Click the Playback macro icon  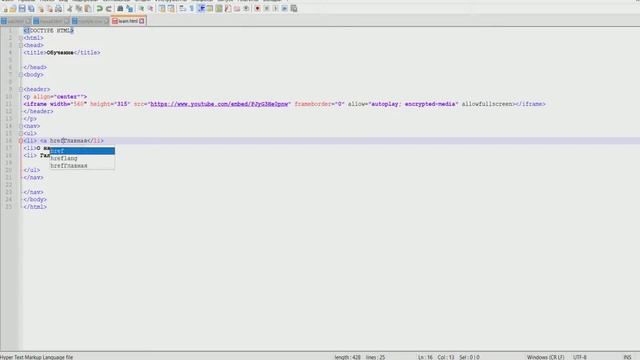coord(276,9)
